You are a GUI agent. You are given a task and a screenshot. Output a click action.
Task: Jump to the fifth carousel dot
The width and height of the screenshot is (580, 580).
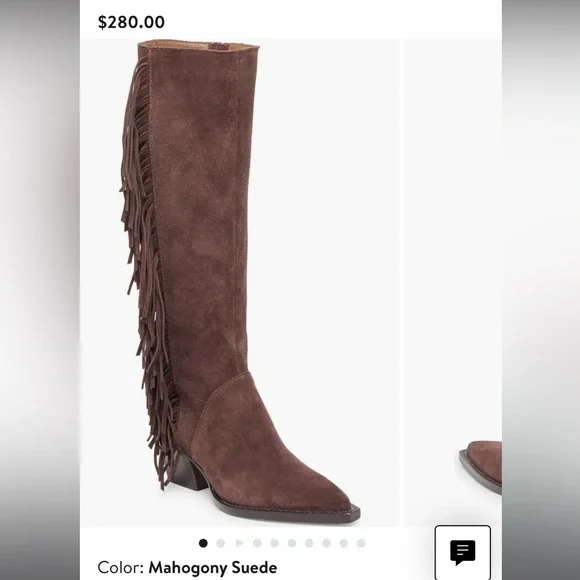point(274,543)
